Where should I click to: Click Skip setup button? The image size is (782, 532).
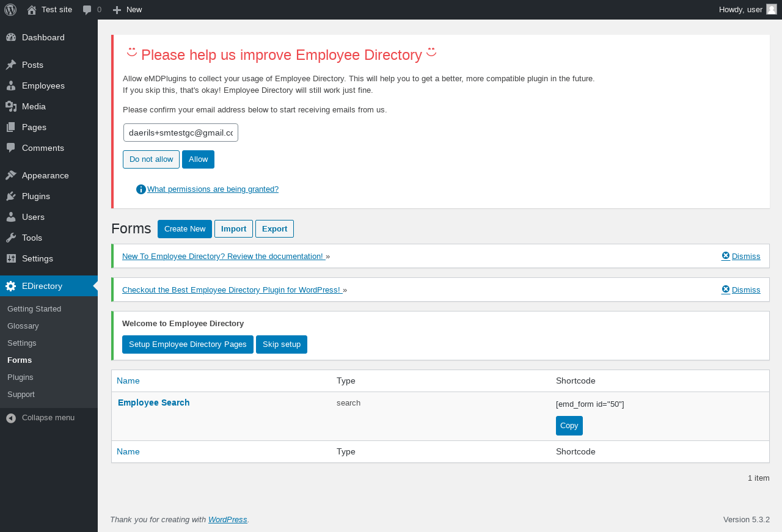click(x=282, y=344)
